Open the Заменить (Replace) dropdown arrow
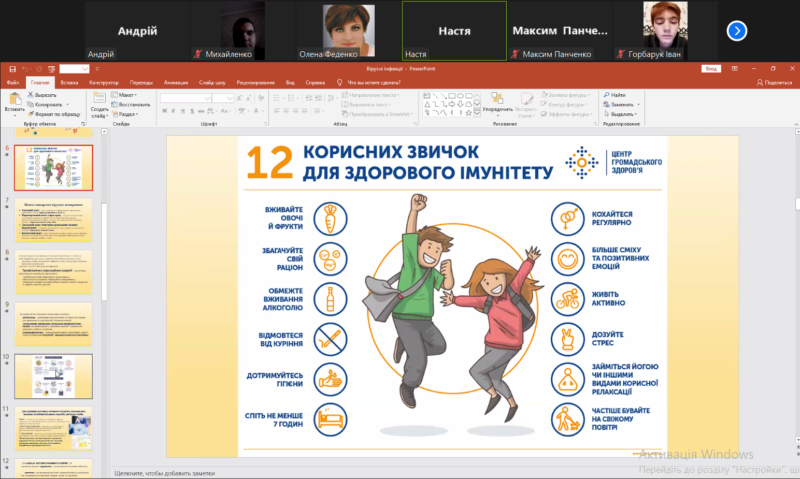 (638, 105)
